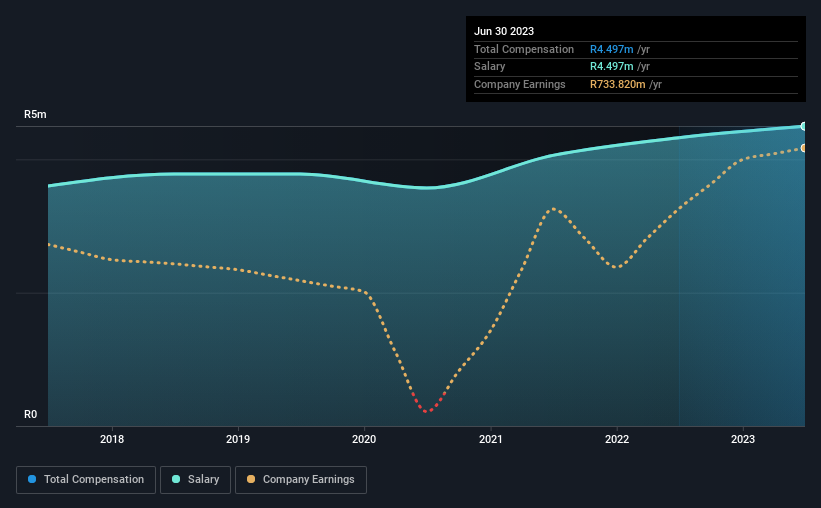This screenshot has height=508, width=821.
Task: Click the orange earnings end-point marker
Action: [803, 148]
